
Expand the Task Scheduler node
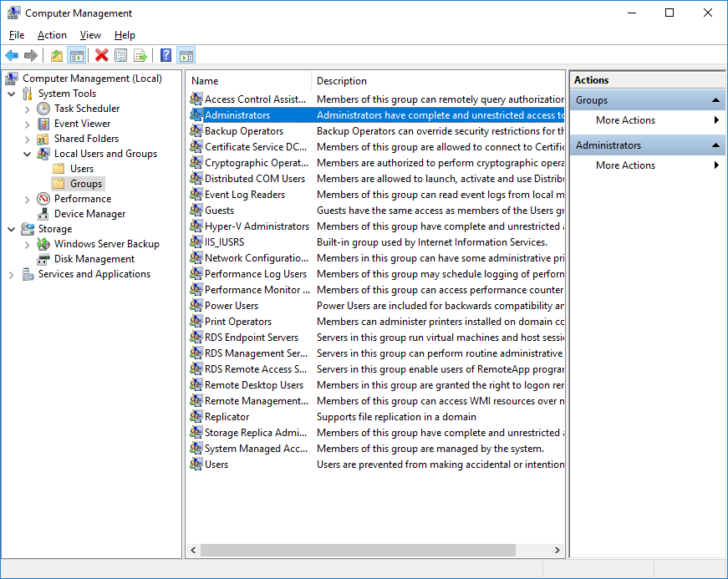pyautogui.click(x=28, y=109)
